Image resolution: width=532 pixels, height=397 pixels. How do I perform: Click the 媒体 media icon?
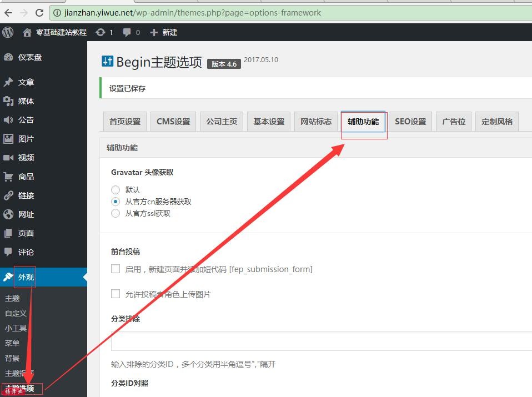click(x=8, y=101)
